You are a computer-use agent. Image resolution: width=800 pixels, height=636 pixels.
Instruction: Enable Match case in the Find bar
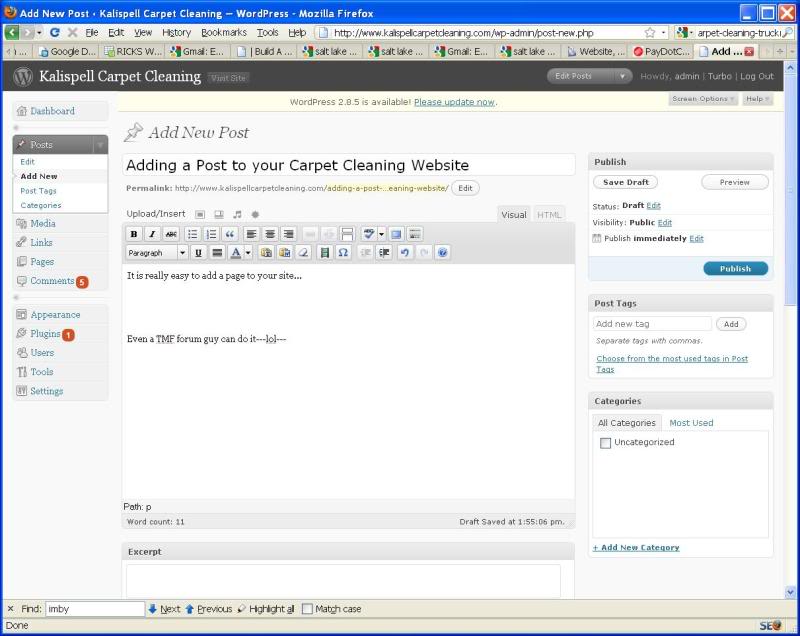[x=307, y=608]
